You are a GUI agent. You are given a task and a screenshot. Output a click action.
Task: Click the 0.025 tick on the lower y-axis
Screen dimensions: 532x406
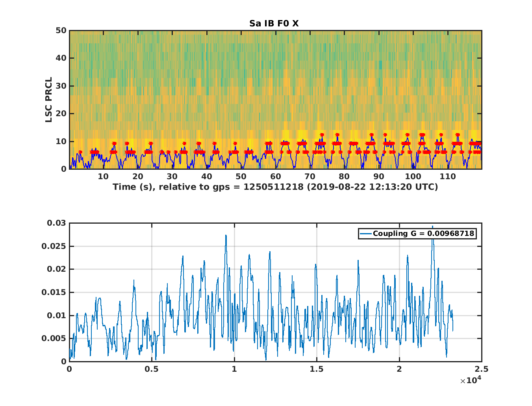[x=54, y=246]
